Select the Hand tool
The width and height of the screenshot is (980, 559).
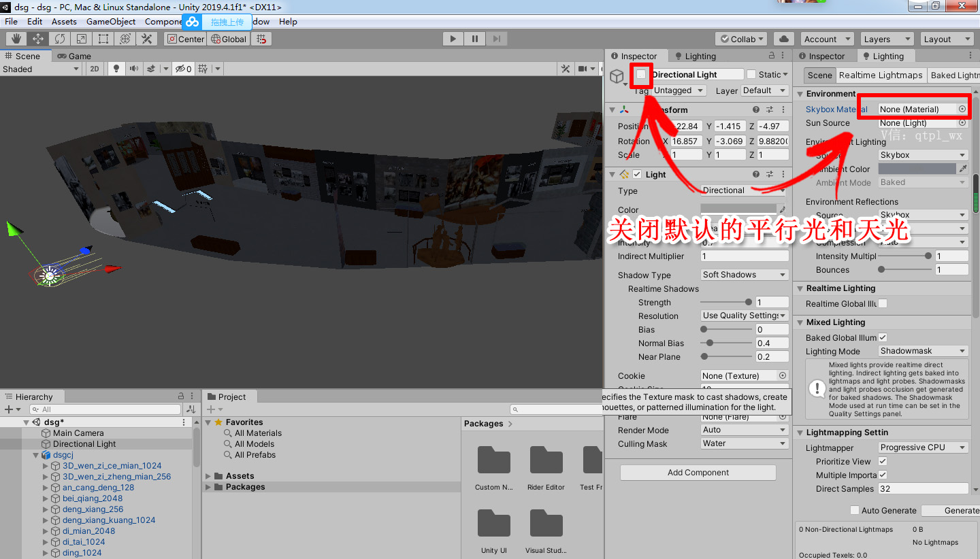(16, 39)
